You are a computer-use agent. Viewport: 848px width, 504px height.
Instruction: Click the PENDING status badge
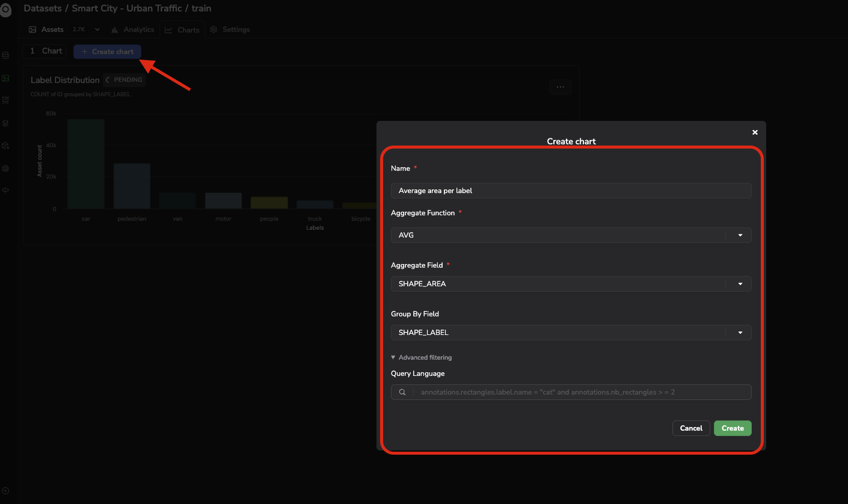124,80
